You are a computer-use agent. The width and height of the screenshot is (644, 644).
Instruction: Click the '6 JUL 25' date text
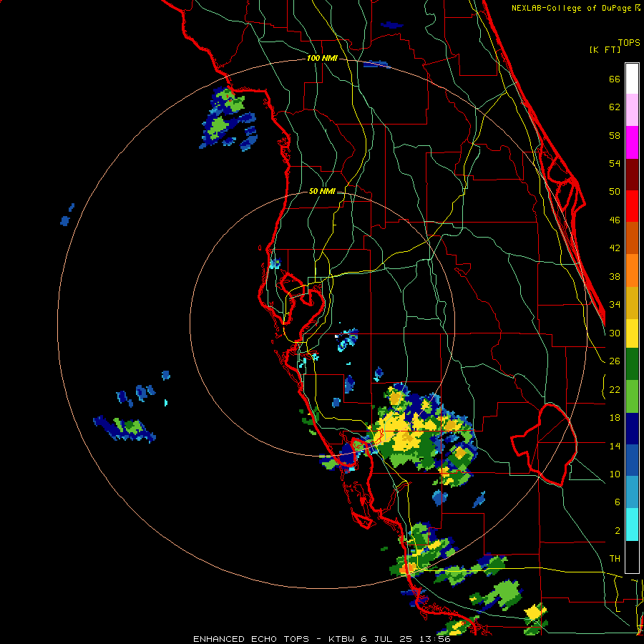[x=388, y=639]
